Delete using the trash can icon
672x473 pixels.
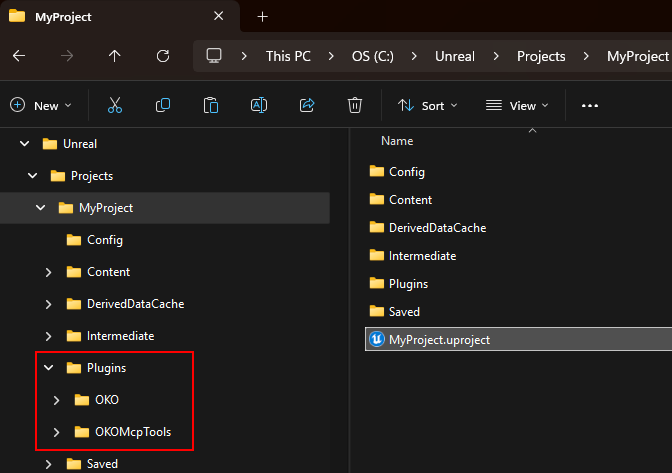point(355,105)
